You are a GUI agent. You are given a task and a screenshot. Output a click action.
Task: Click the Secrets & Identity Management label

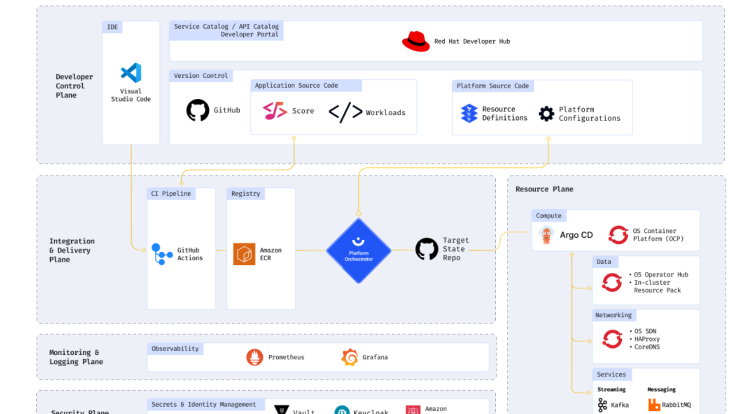coord(204,405)
